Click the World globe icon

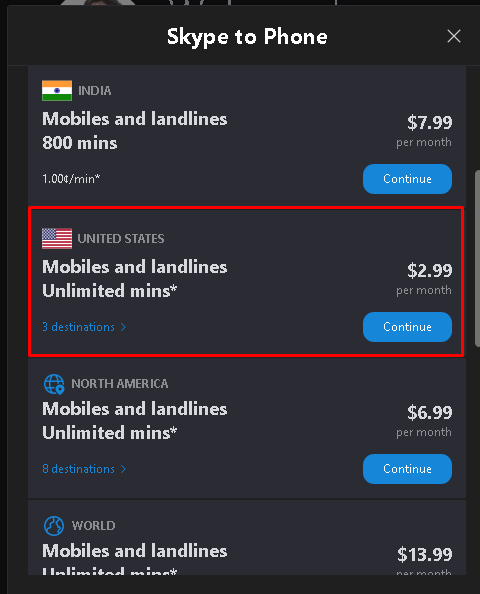coord(54,526)
